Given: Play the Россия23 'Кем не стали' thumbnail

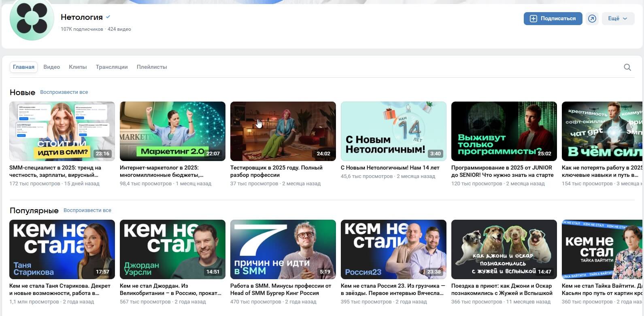Looking at the screenshot, I should [x=393, y=249].
